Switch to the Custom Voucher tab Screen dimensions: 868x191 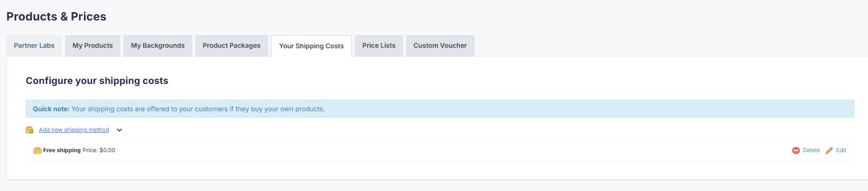click(440, 46)
